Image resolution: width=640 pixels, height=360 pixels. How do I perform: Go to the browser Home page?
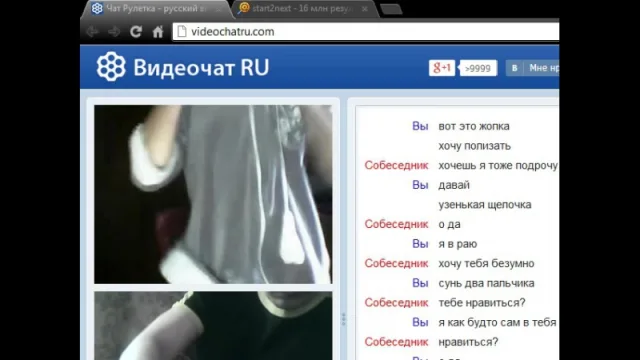point(158,31)
